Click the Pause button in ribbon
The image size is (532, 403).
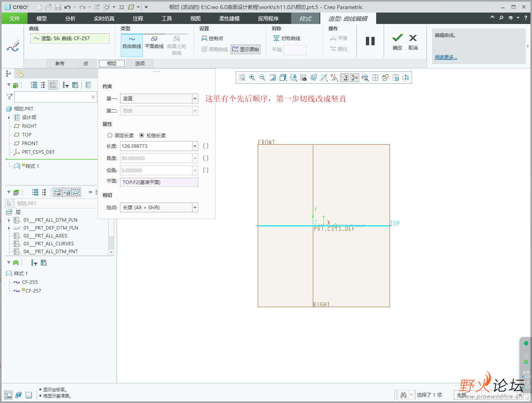coord(370,41)
